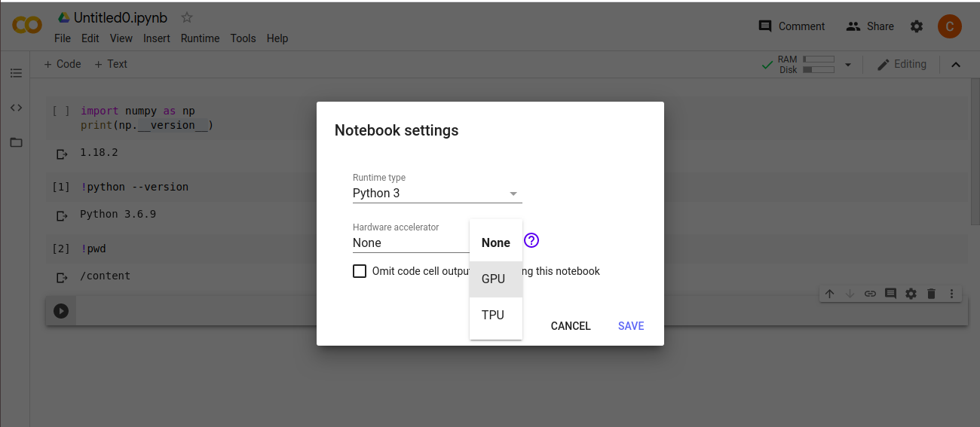Click the Colab logo icon
Screen dimensions: 980x427
(x=27, y=26)
